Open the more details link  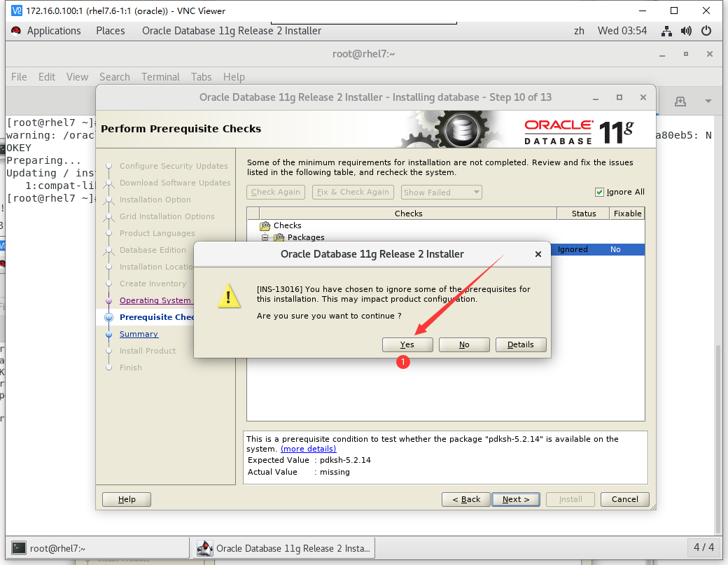[308, 449]
